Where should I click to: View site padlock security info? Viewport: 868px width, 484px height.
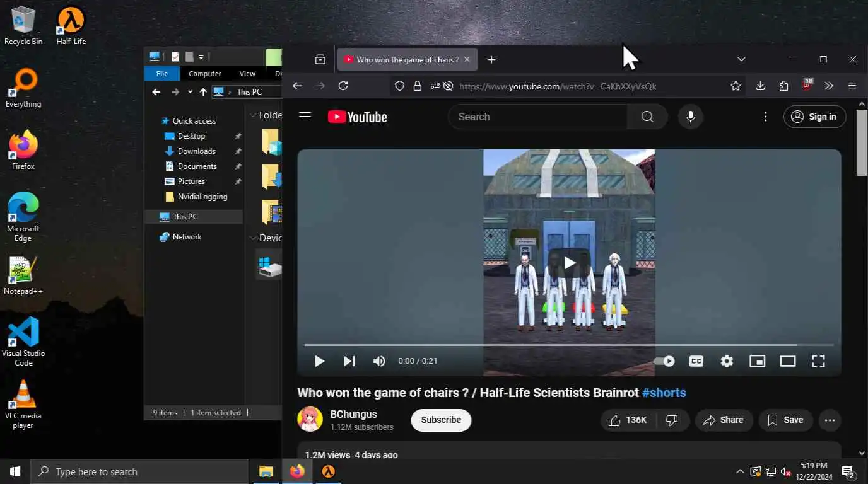click(x=417, y=86)
